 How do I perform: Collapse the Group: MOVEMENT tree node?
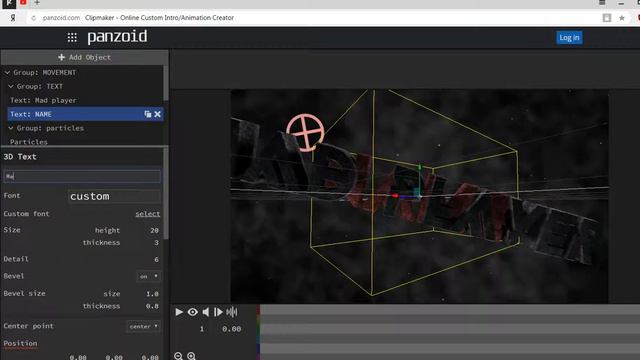(x=7, y=72)
